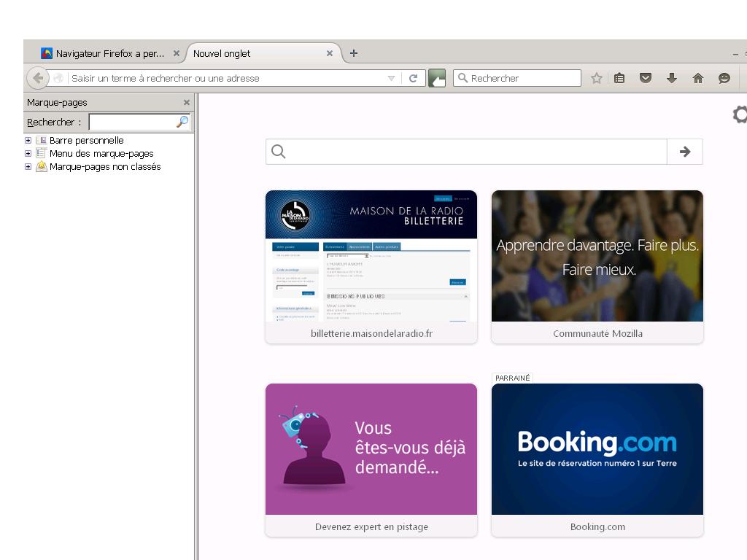Click the PARRAINÉ sponsored label
The image size is (747, 560).
pyautogui.click(x=513, y=378)
